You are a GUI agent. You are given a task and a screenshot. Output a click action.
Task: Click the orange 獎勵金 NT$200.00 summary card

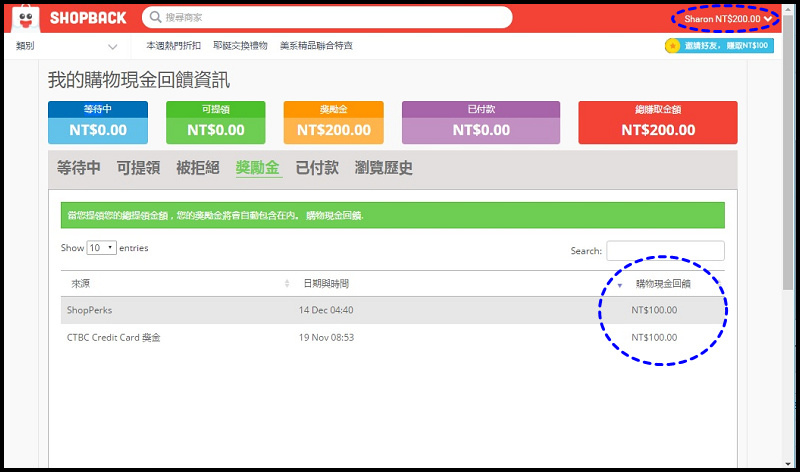pos(334,122)
